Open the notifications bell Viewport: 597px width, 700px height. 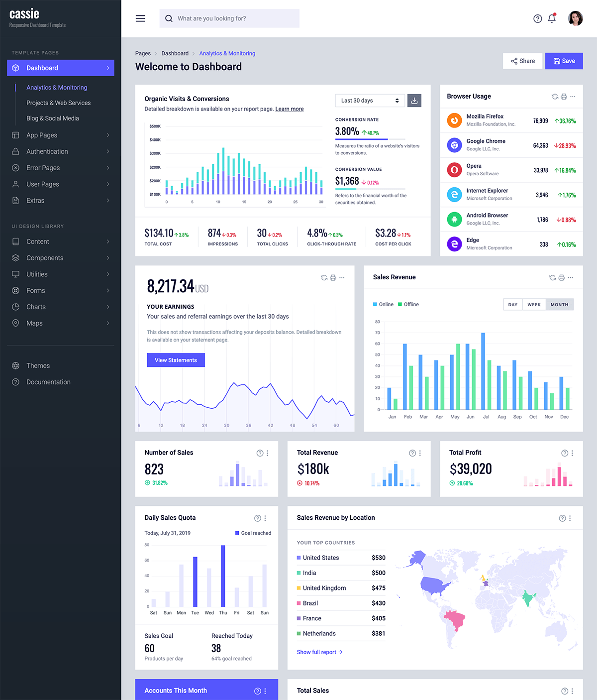pyautogui.click(x=552, y=18)
